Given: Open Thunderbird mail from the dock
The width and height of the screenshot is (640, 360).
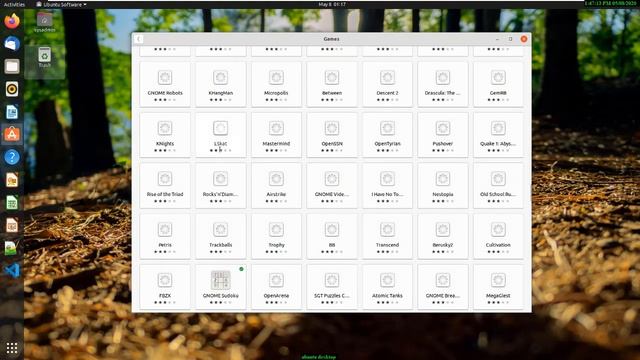Looking at the screenshot, I should [12, 43].
